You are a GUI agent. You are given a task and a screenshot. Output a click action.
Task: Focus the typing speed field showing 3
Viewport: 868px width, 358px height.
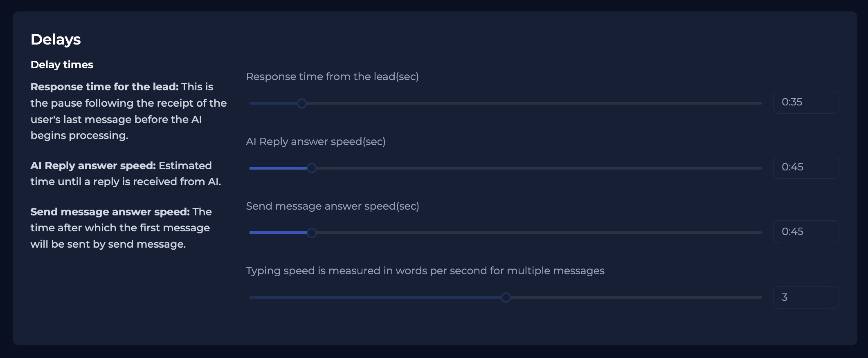[806, 298]
